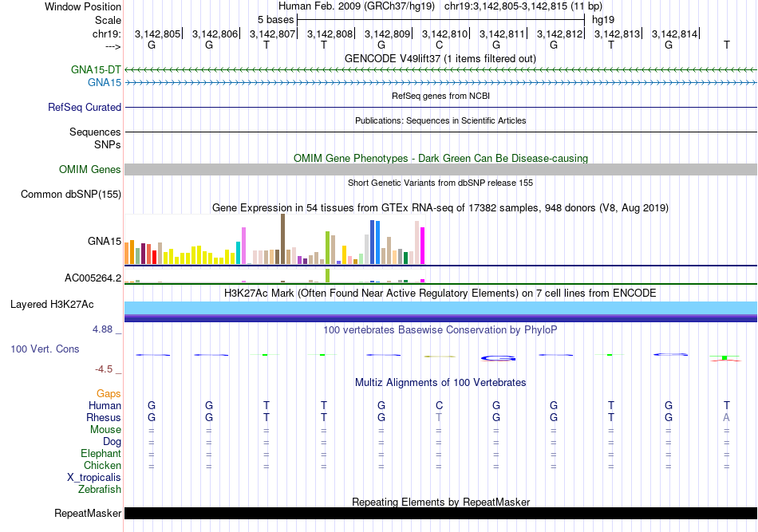
Task: Click Multiz Alignments of 100 Vertebrates title
Action: (x=440, y=383)
